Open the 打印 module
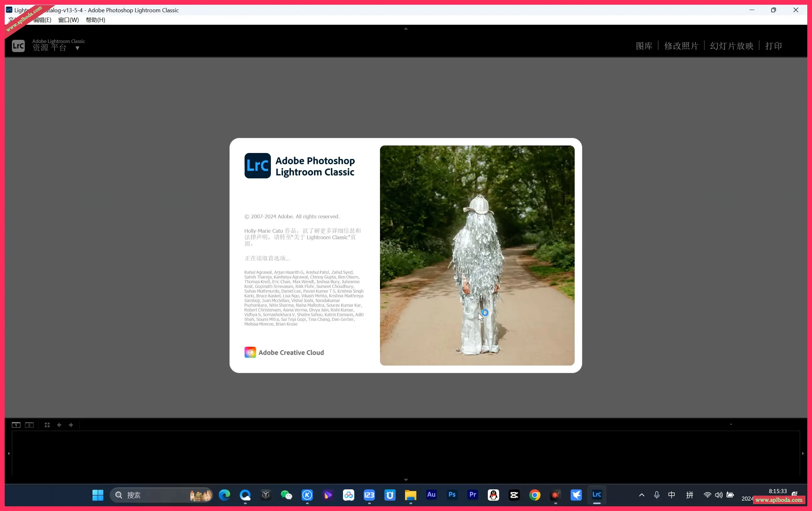This screenshot has height=511, width=812. click(773, 46)
